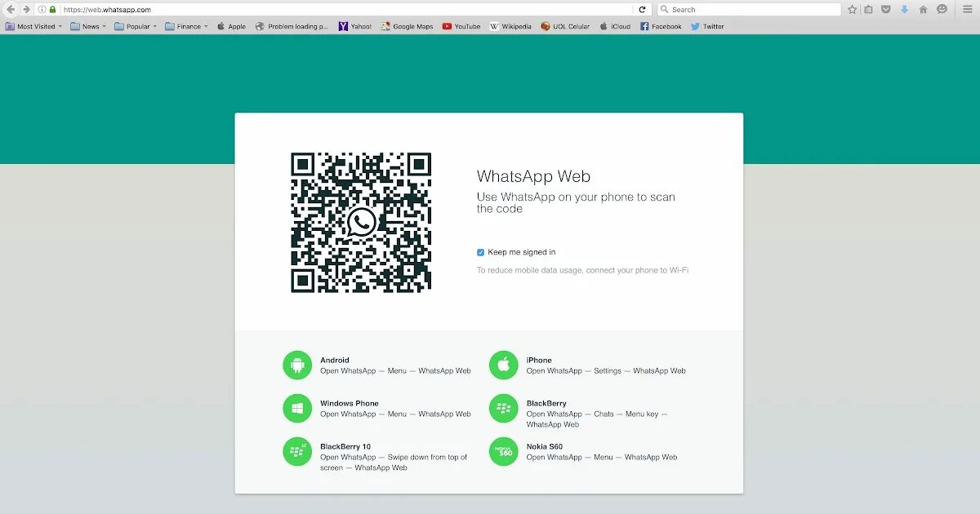Click the BlackBerry icon
980x514 pixels.
pyautogui.click(x=503, y=408)
